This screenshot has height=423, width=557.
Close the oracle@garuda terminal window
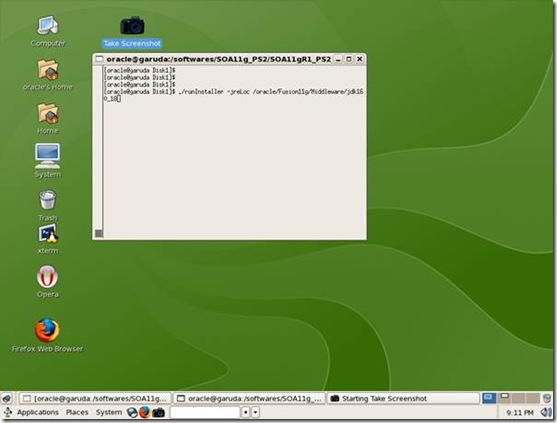(359, 59)
